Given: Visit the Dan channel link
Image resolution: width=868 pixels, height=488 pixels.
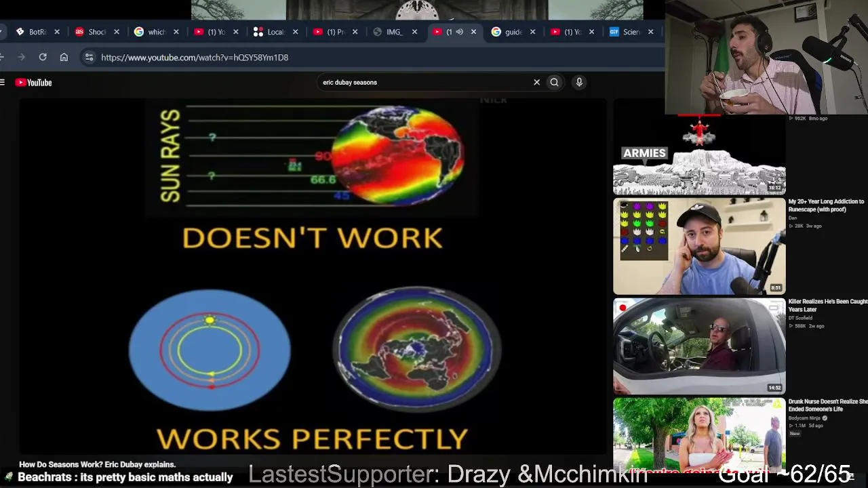Looking at the screenshot, I should [792, 218].
